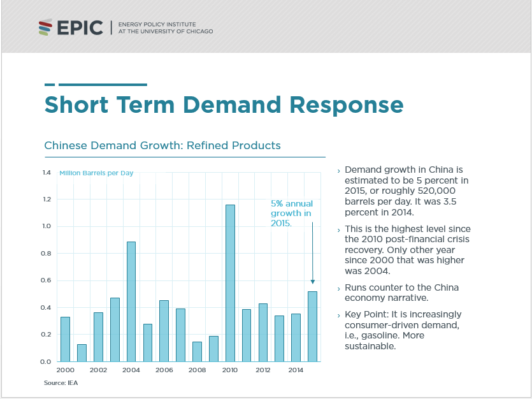
Task: Click the Million Barrels per Day label
Action: pyautogui.click(x=96, y=173)
